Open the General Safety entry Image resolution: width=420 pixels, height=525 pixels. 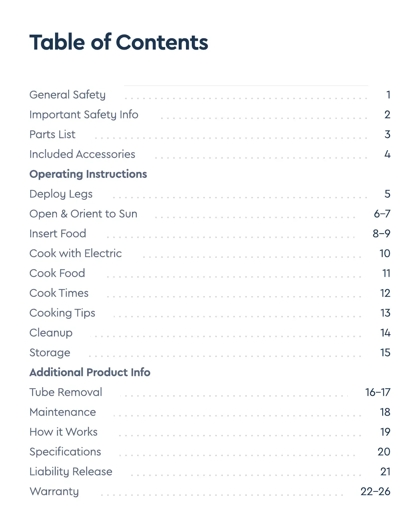pos(67,95)
